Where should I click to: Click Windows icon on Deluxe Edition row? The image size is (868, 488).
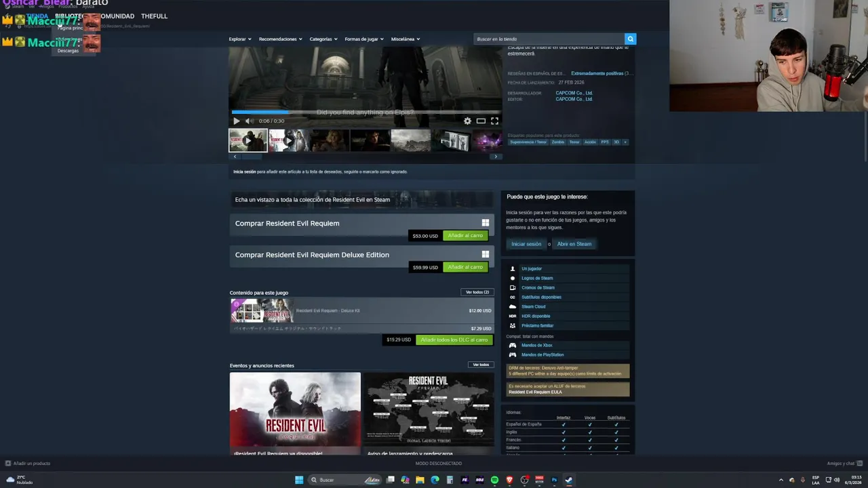coord(486,254)
